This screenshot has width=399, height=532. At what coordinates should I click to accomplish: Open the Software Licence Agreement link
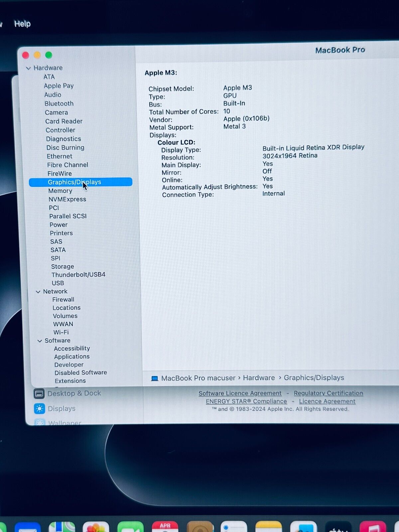coord(240,393)
